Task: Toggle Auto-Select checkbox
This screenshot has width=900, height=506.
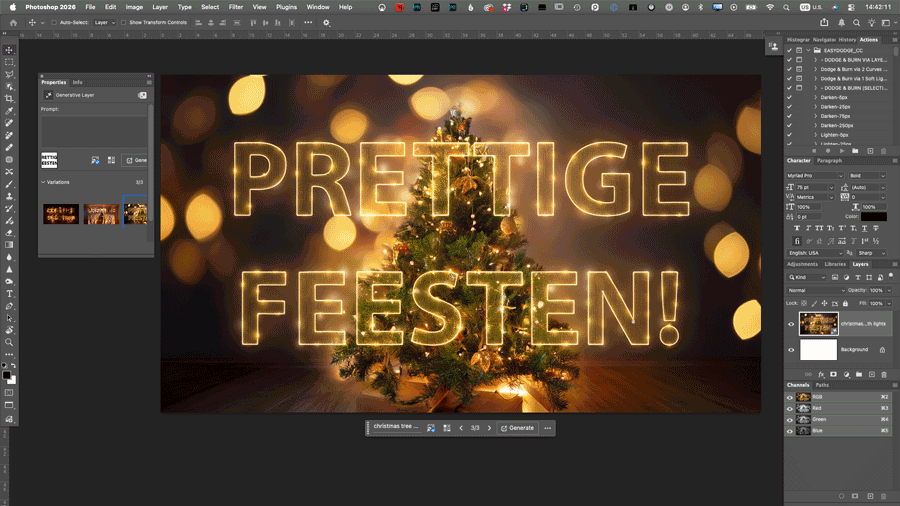Action: pos(54,22)
